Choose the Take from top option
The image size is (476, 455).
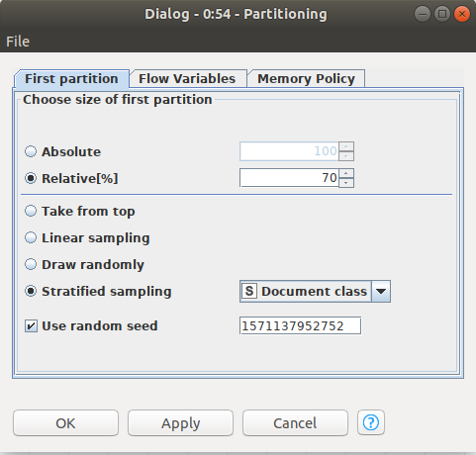31,211
